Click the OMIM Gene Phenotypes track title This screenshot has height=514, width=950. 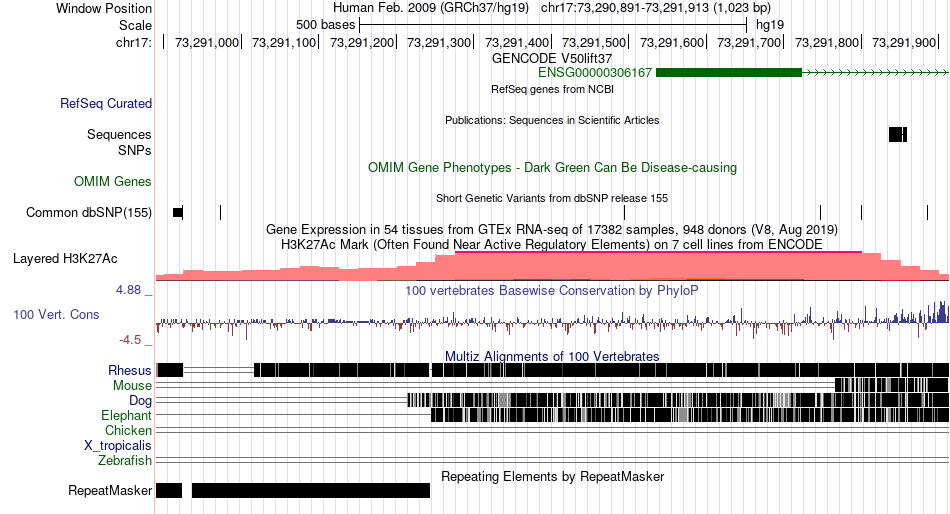[x=552, y=167]
